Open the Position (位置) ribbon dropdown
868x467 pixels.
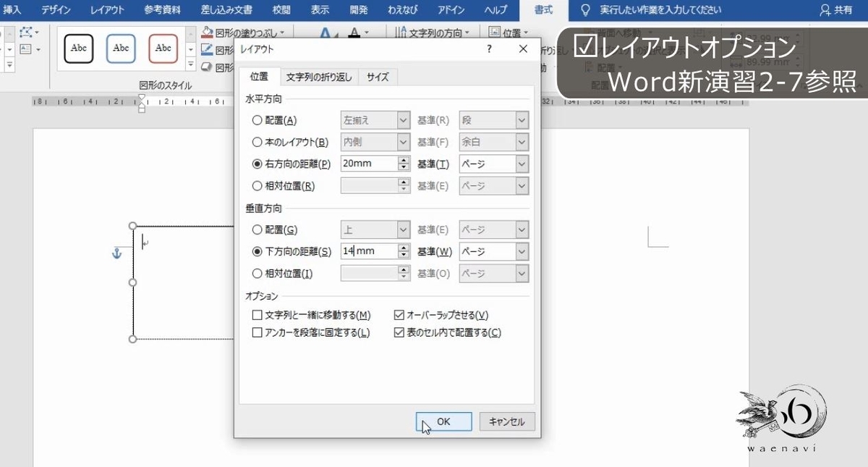[x=509, y=33]
